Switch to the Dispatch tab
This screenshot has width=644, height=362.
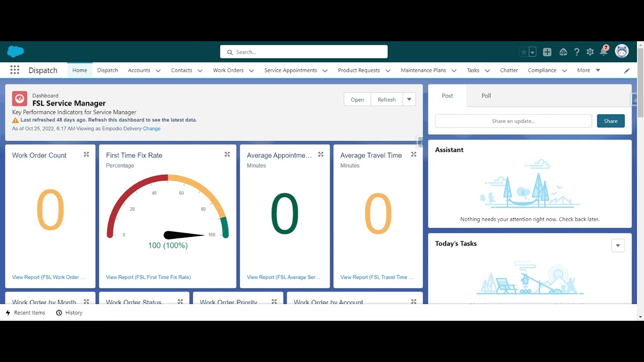[x=108, y=70]
